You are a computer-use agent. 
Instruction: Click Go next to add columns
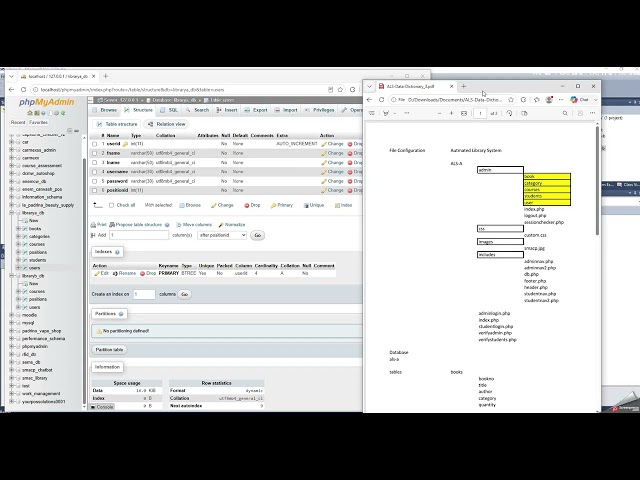click(x=258, y=236)
